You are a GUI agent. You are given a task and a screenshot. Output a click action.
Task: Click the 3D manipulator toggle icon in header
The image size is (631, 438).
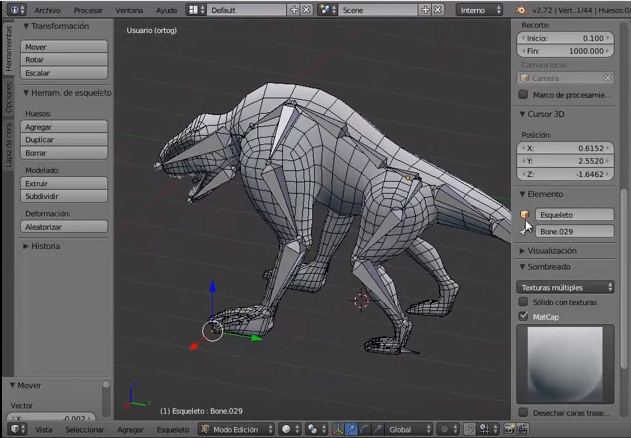point(336,429)
